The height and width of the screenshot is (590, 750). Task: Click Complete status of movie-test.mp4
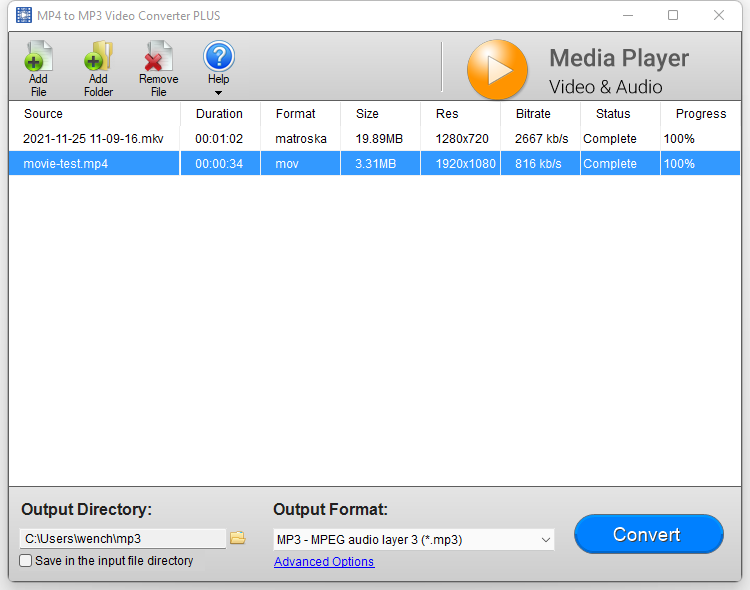pos(610,164)
